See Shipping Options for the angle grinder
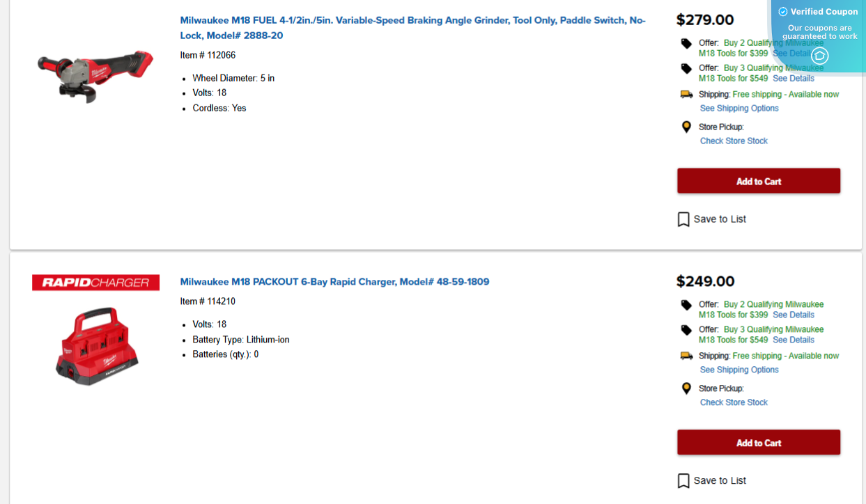The height and width of the screenshot is (504, 866). point(739,109)
